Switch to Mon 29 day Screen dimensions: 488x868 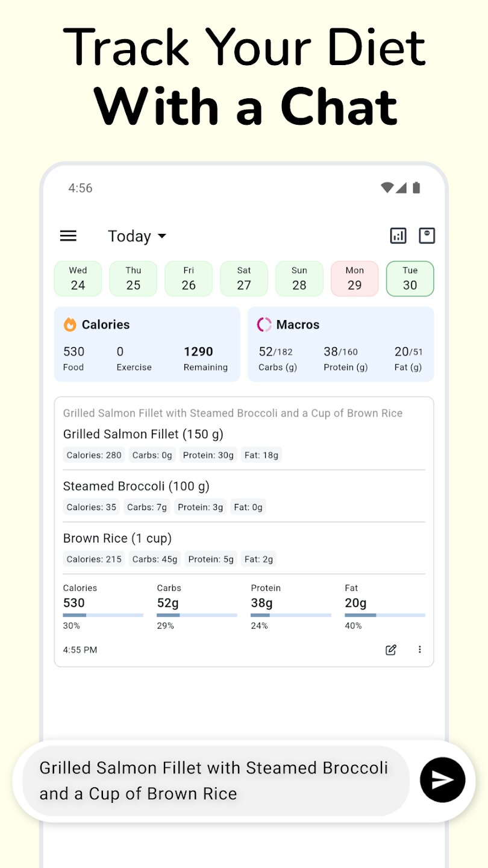tap(354, 278)
